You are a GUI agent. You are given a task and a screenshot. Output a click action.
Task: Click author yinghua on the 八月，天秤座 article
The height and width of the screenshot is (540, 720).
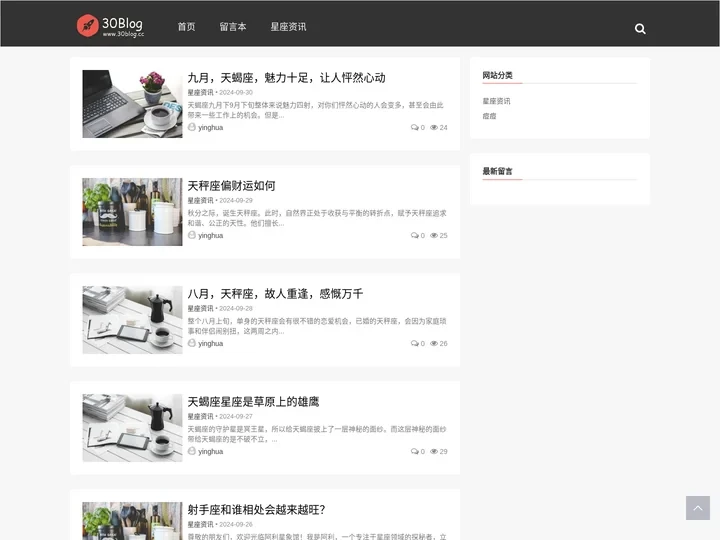pos(211,343)
